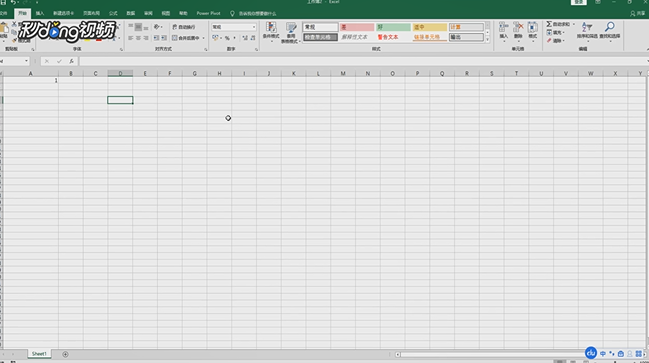Expand the Merge and Center dropdown arrow
Viewport: 649px width, 363px height.
tap(203, 38)
